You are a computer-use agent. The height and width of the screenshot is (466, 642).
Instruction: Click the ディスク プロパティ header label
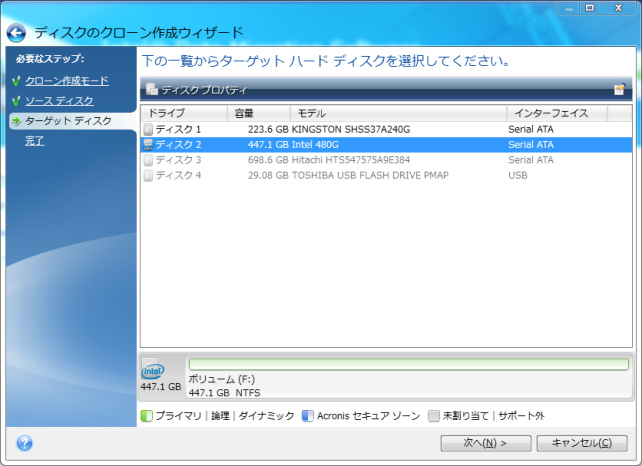[204, 90]
